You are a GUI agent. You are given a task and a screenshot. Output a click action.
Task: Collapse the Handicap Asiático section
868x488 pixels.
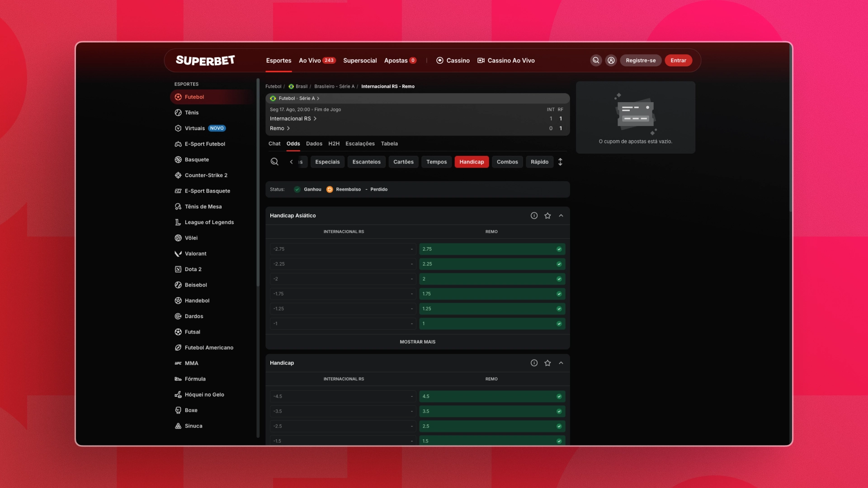point(561,216)
